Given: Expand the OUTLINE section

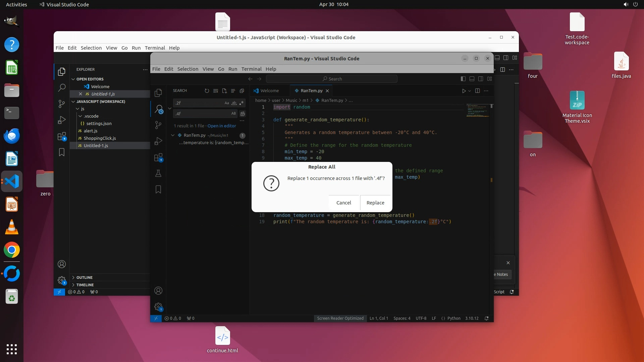Looking at the screenshot, I should point(84,278).
